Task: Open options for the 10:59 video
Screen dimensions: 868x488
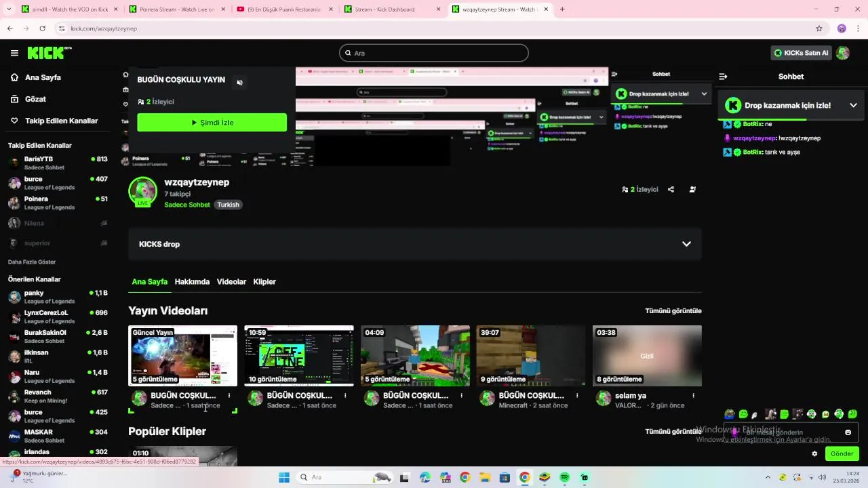Action: (345, 395)
